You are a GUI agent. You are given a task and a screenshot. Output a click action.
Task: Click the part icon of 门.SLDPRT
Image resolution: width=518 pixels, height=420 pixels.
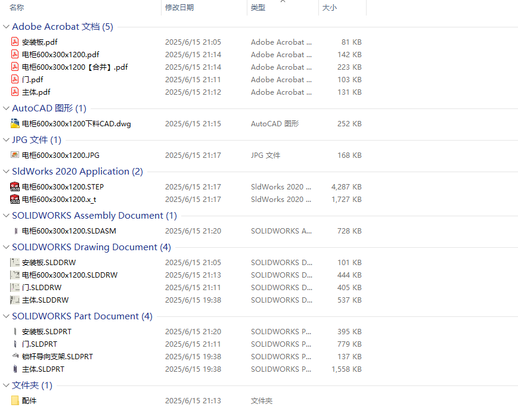pos(15,344)
